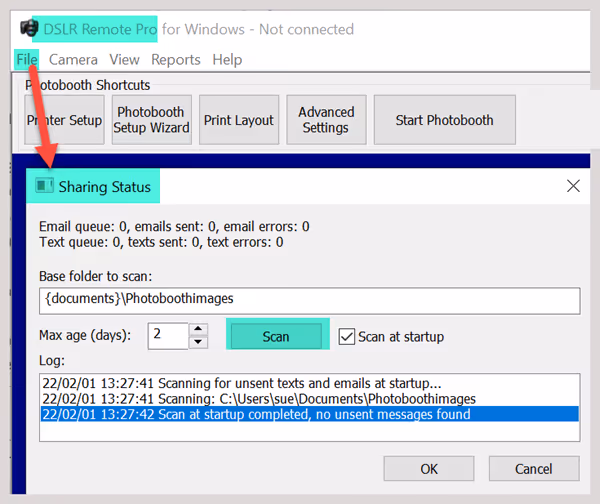Click the DSLR Remote Pro camera app icon
Image resolution: width=600 pixels, height=504 pixels.
click(29, 28)
